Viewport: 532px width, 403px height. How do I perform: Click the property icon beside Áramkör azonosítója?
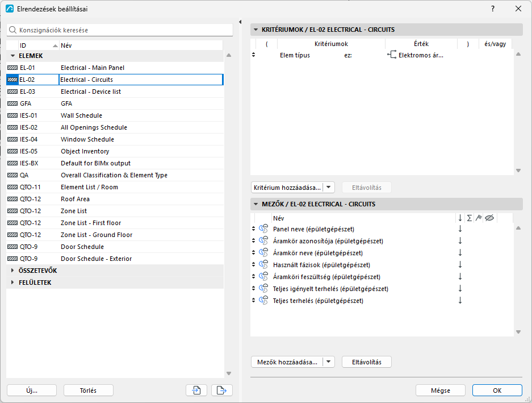pyautogui.click(x=263, y=240)
